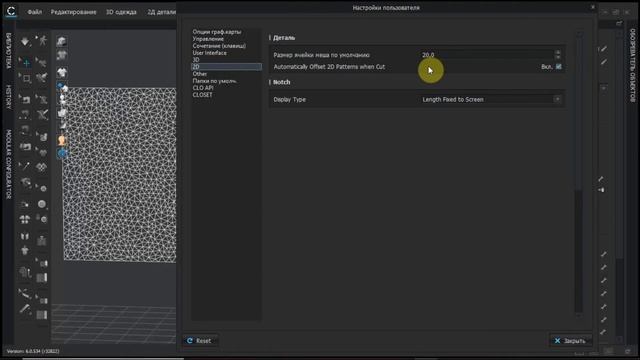Select Сочетание (клавиш) in settings list
The height and width of the screenshot is (360, 640).
[219, 46]
